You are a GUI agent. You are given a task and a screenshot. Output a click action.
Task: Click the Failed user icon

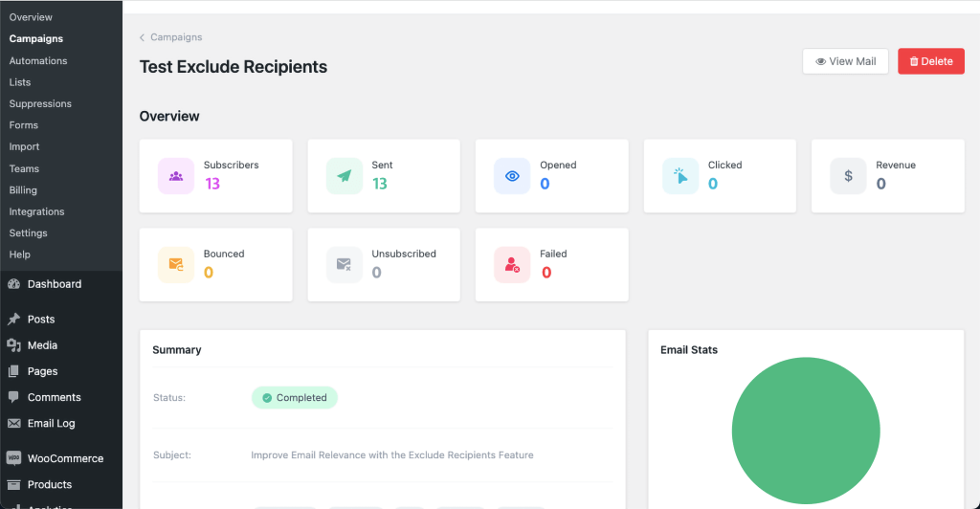click(512, 265)
